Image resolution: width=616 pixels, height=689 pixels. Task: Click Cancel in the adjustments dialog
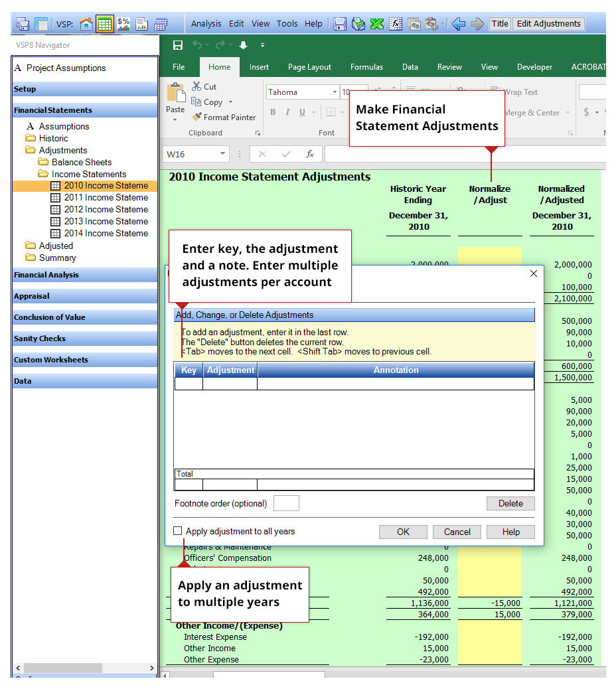pyautogui.click(x=457, y=532)
